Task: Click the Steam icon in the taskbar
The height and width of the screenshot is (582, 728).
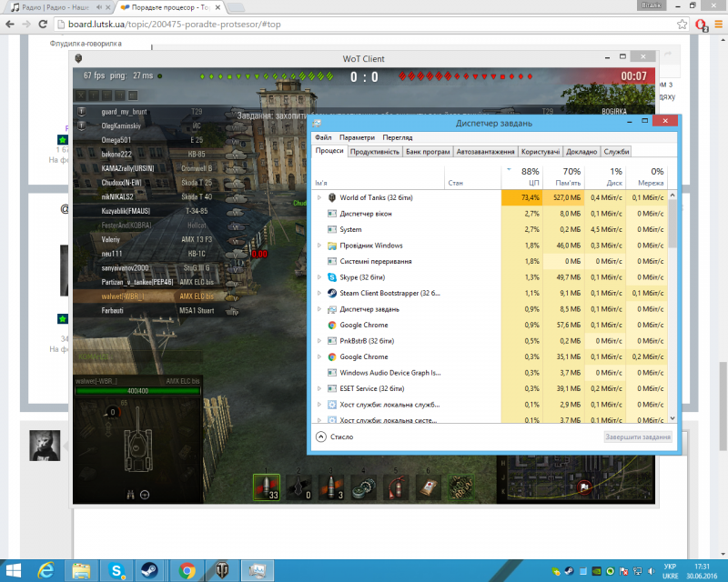Action: (151, 570)
